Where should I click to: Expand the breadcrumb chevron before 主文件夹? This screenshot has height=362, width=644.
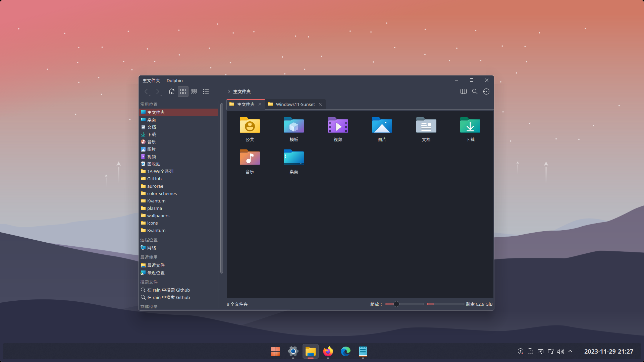[229, 92]
